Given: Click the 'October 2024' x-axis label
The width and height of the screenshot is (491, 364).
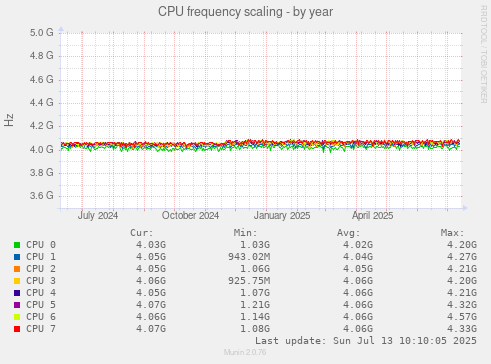Looking at the screenshot, I should tap(190, 216).
